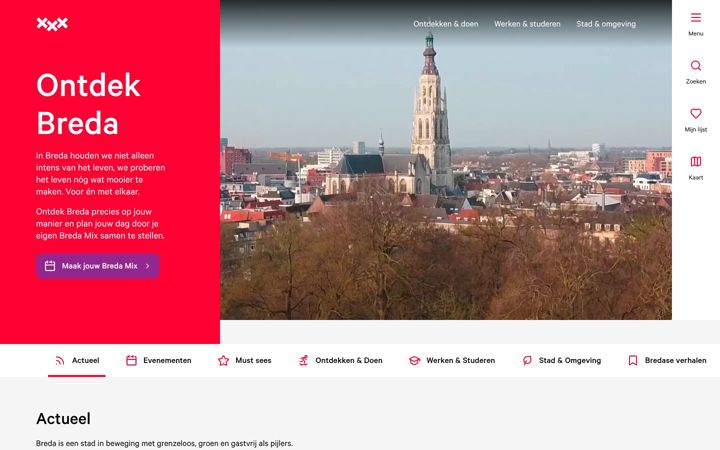Image resolution: width=720 pixels, height=450 pixels.
Task: Click the calendar icon in the Breda Mix button
Action: pyautogui.click(x=50, y=266)
